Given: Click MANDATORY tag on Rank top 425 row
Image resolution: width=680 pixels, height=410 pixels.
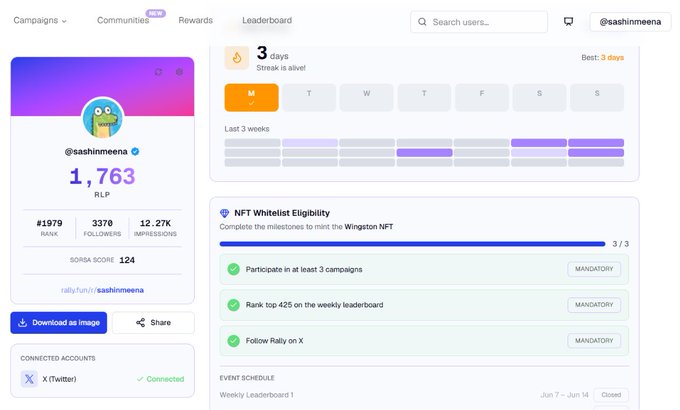Looking at the screenshot, I should [594, 305].
